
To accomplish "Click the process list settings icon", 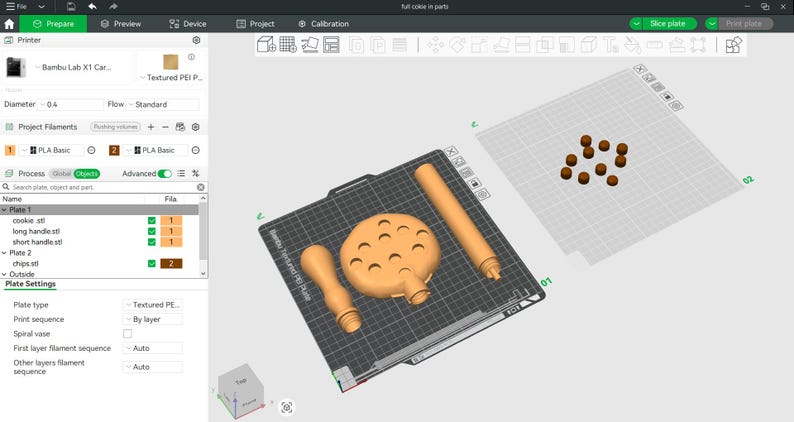I will pos(181,174).
